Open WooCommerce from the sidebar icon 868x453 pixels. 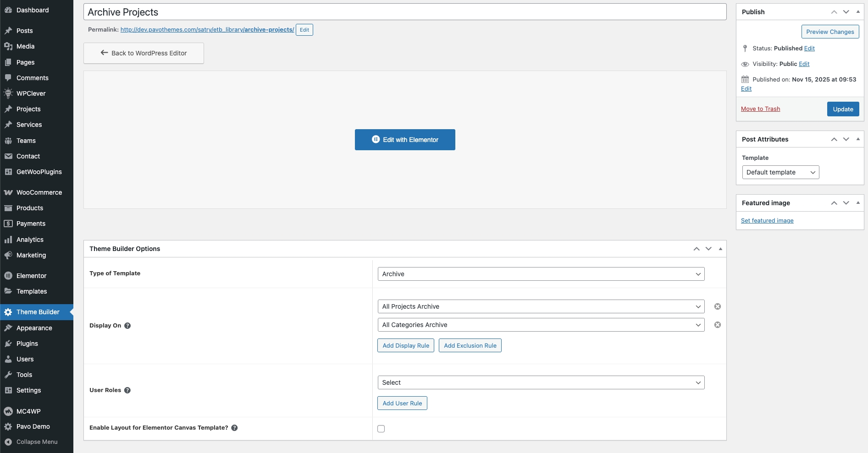8,192
